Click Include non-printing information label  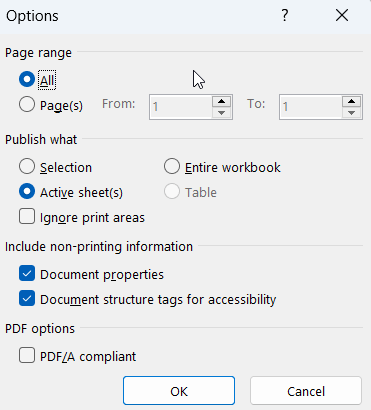pyautogui.click(x=99, y=247)
